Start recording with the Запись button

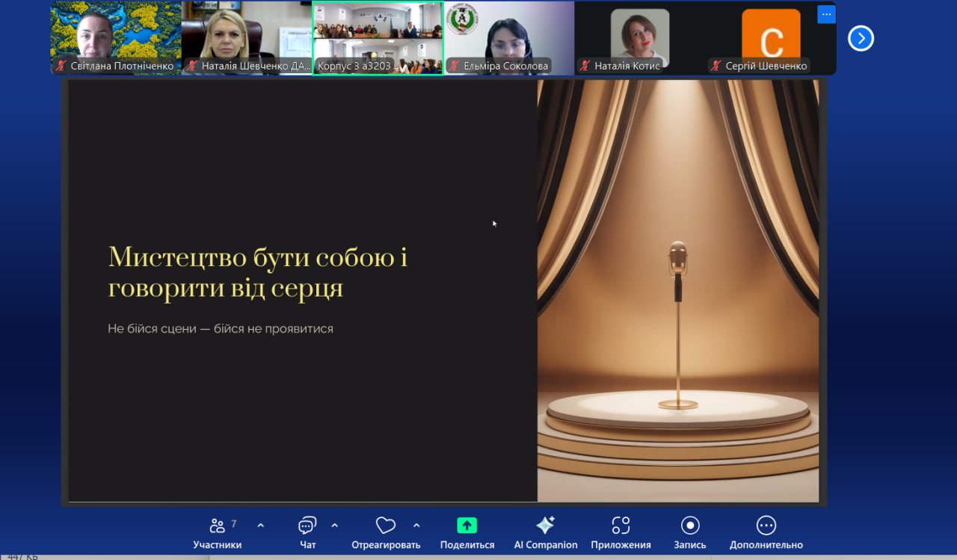click(x=690, y=533)
